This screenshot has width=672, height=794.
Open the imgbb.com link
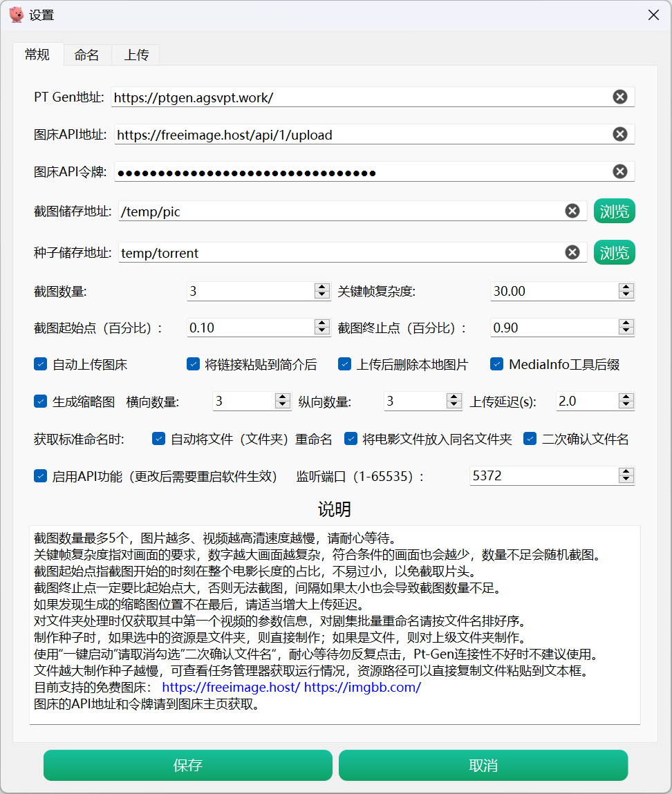coord(362,687)
